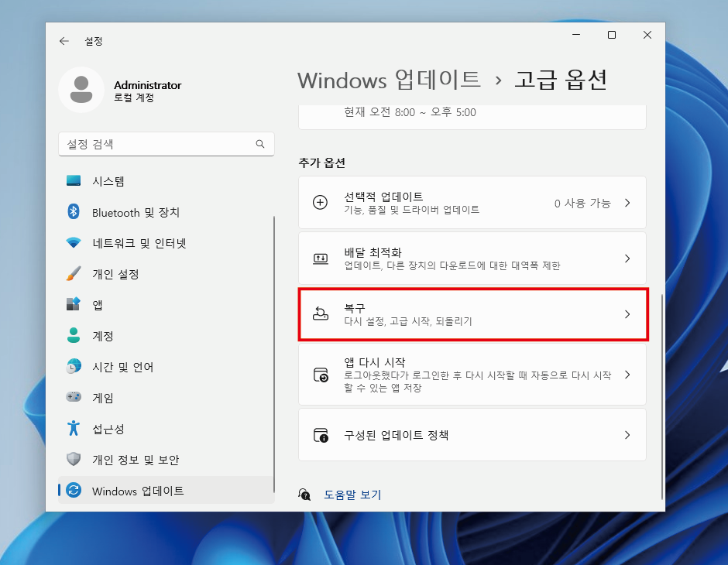Screen dimensions: 728x565
Task: Click the shield icon for 개인 정보 및 보안
Action: tap(74, 459)
